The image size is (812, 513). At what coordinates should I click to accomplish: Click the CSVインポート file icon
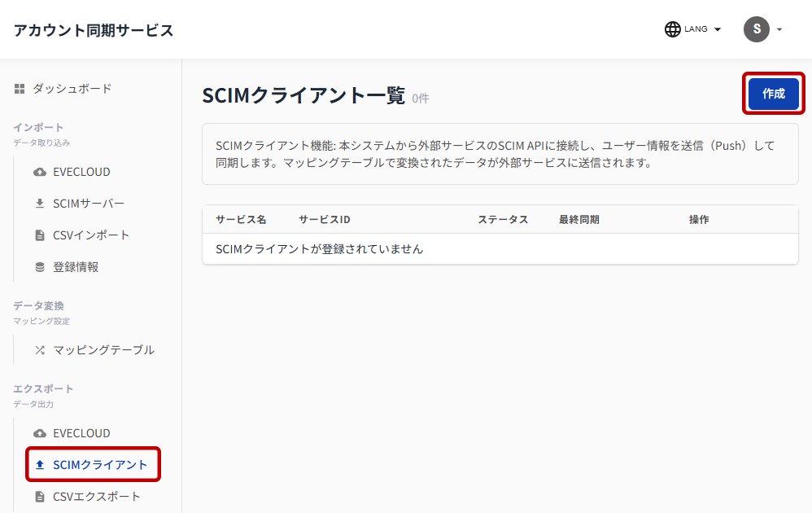tap(40, 235)
